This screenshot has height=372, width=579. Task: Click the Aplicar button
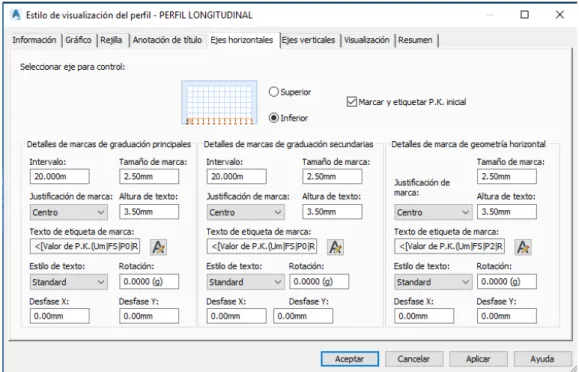(478, 359)
